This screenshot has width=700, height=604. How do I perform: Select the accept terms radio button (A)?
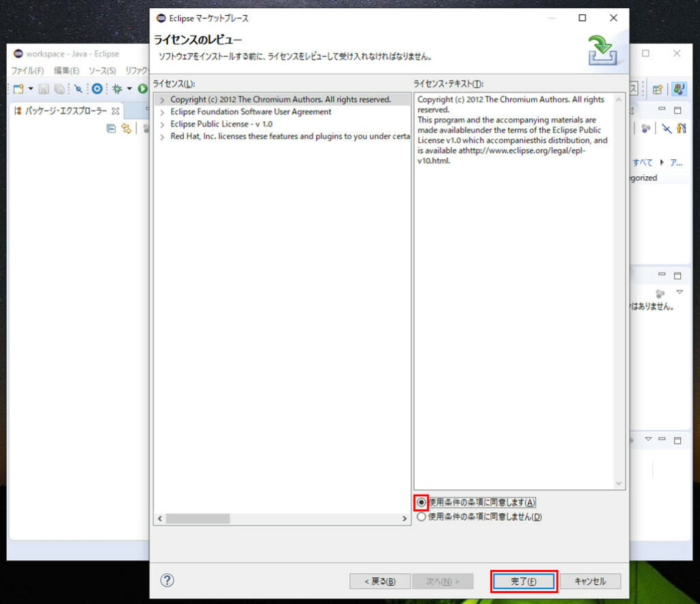tap(421, 502)
